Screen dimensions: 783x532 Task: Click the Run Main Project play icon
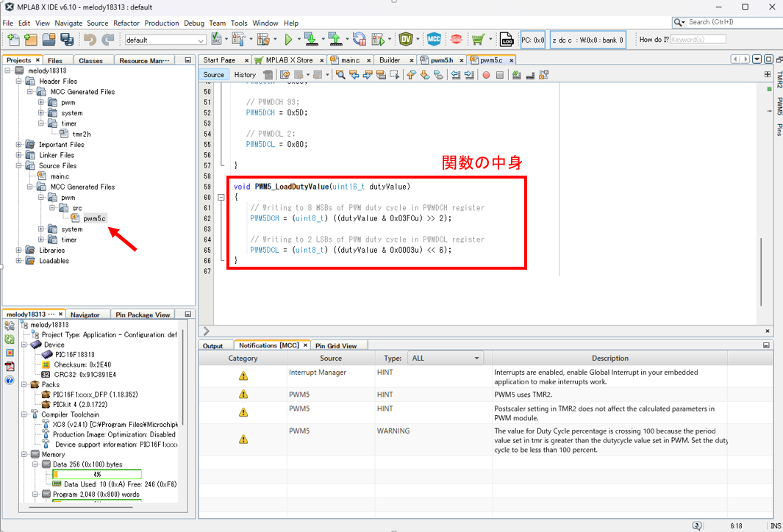pos(288,39)
